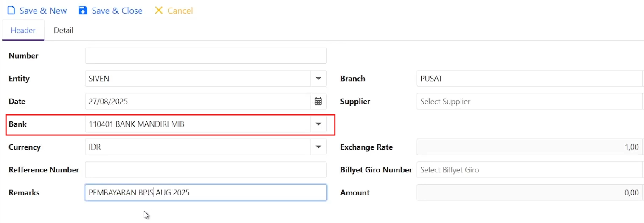Click the Amount label
This screenshot has height=223, width=644.
point(355,192)
